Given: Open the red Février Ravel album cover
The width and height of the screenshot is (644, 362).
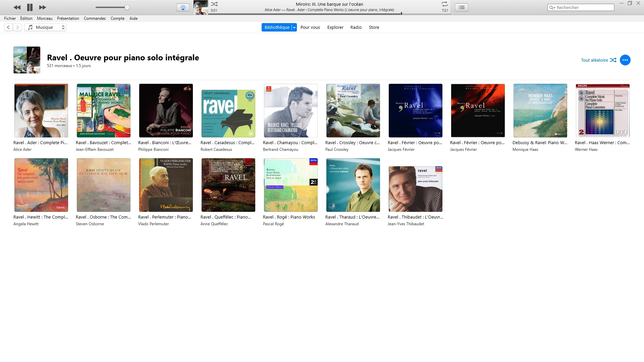Looking at the screenshot, I should [478, 111].
